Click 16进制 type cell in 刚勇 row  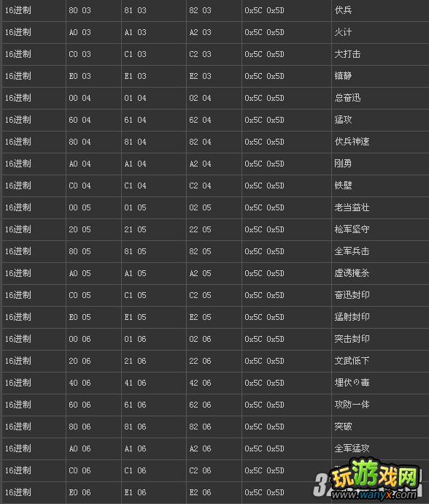coord(18,164)
